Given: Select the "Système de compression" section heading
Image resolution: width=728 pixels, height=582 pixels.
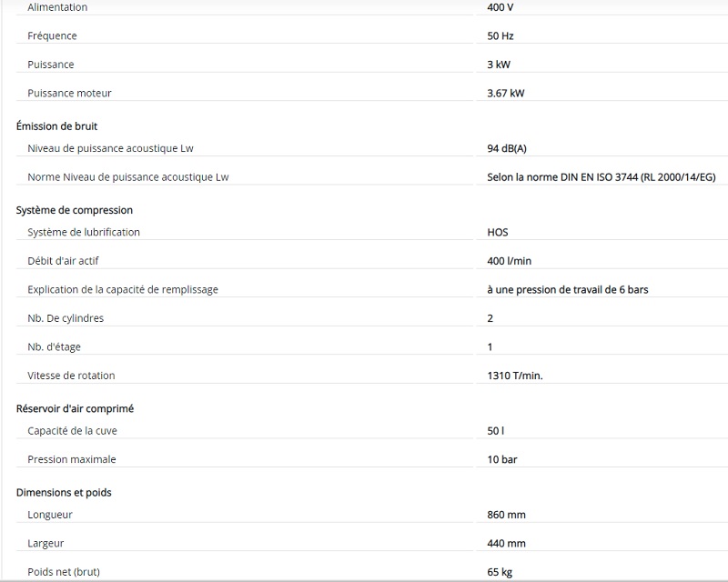Looking at the screenshot, I should coord(75,210).
